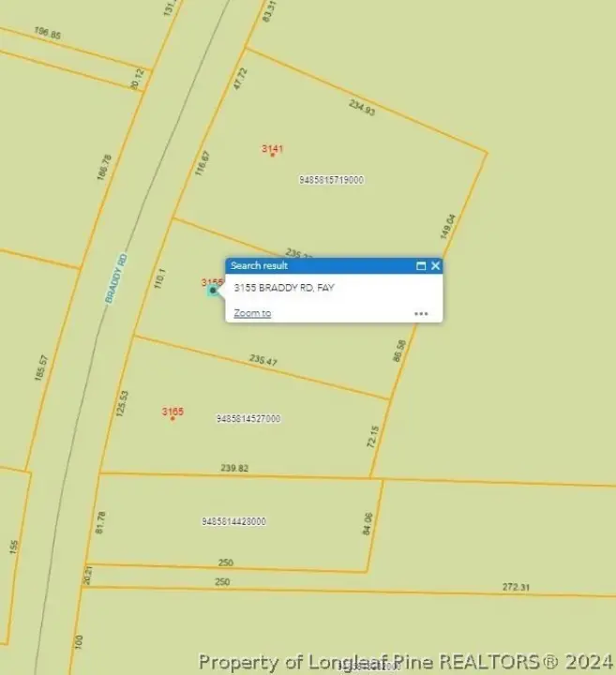Viewport: 616px width, 675px height.
Task: Select parcel number 9485814527000
Action: click(248, 419)
